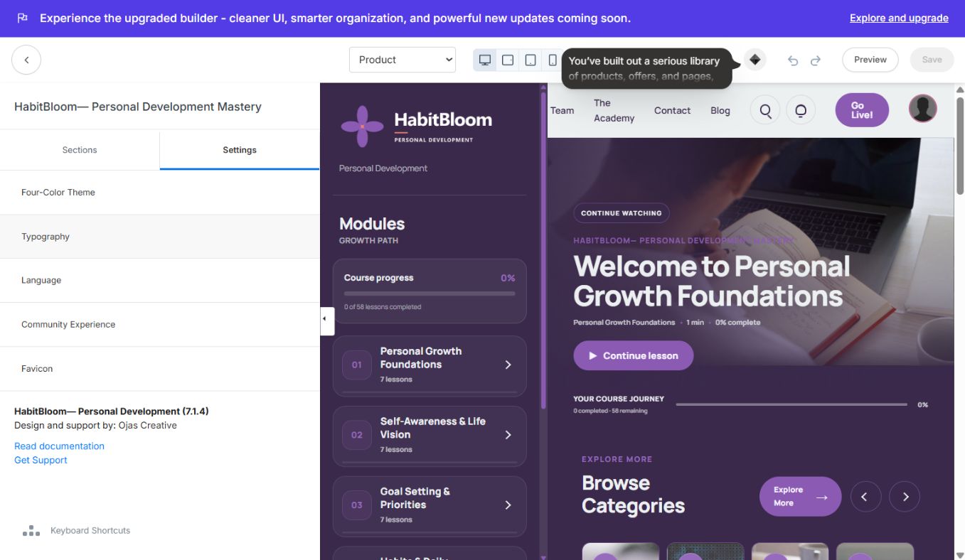This screenshot has height=560, width=965.
Task: Open Four-Color Theme settings
Action: [x=160, y=193]
